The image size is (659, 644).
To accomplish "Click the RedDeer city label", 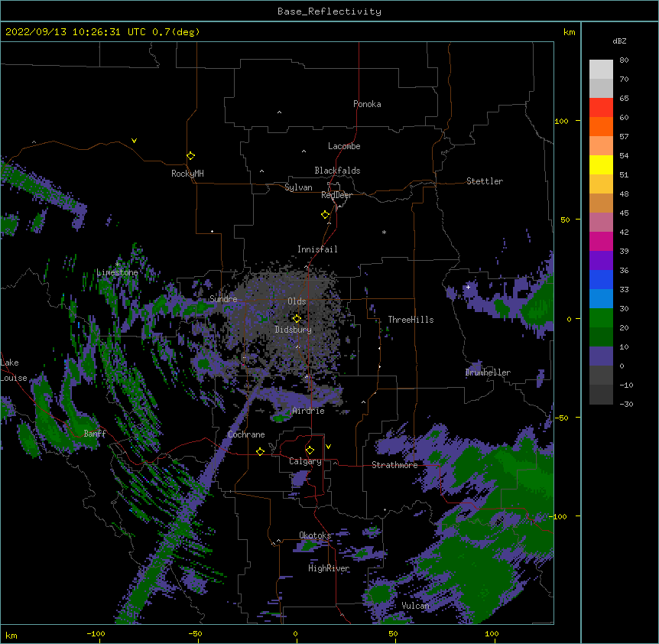I will 336,195.
